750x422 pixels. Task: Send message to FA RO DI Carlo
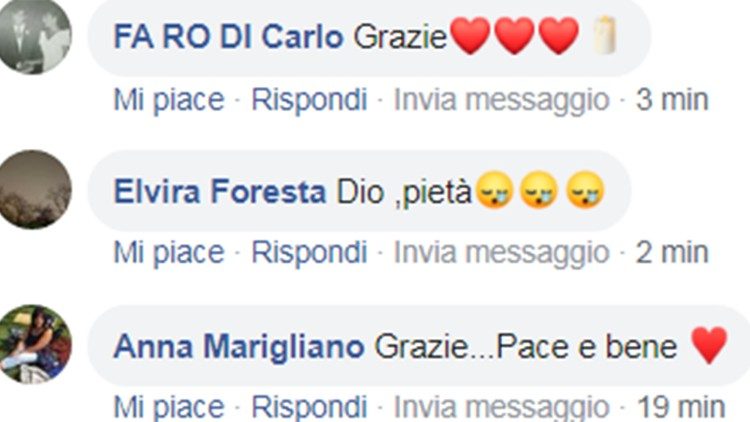pos(501,100)
